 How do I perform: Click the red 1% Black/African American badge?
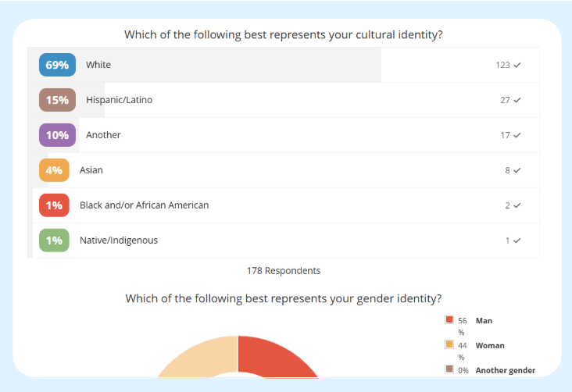click(x=54, y=205)
